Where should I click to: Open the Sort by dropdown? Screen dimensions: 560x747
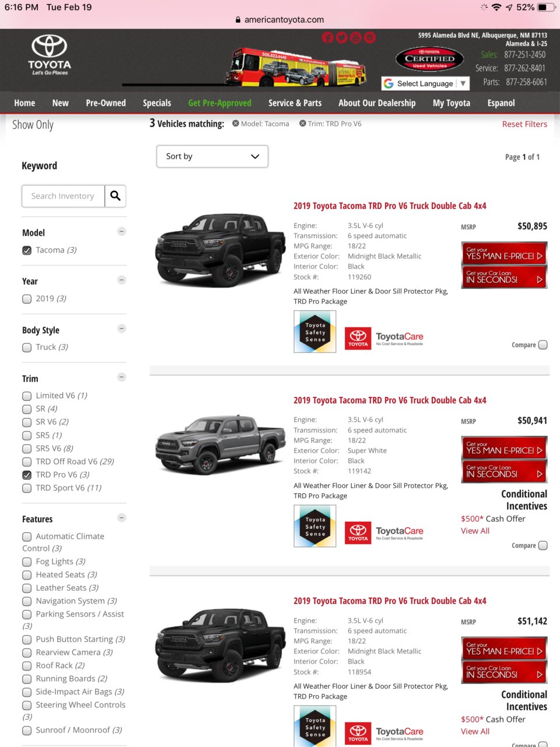[212, 156]
